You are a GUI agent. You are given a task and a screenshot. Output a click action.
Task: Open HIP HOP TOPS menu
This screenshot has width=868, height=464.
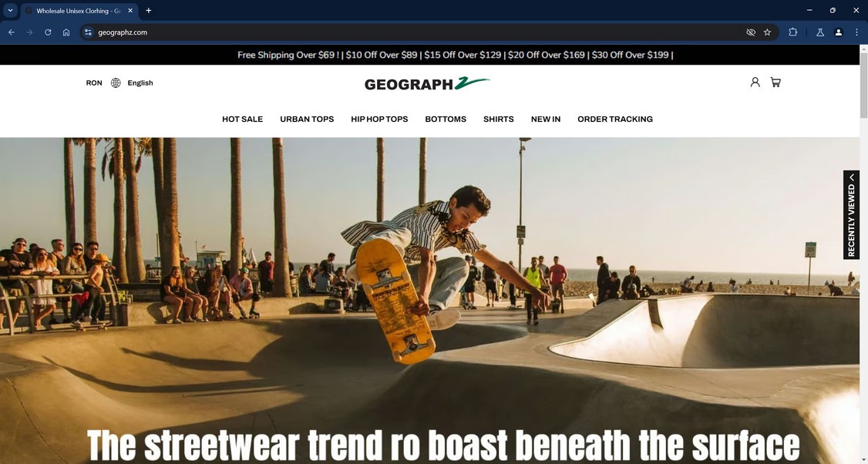click(x=379, y=119)
